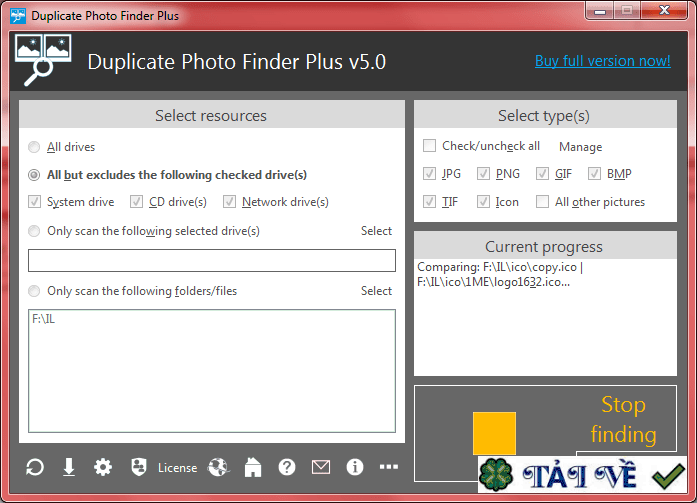Viewport: 697px width, 503px height.
Task: Click the Select resources header
Action: click(212, 116)
